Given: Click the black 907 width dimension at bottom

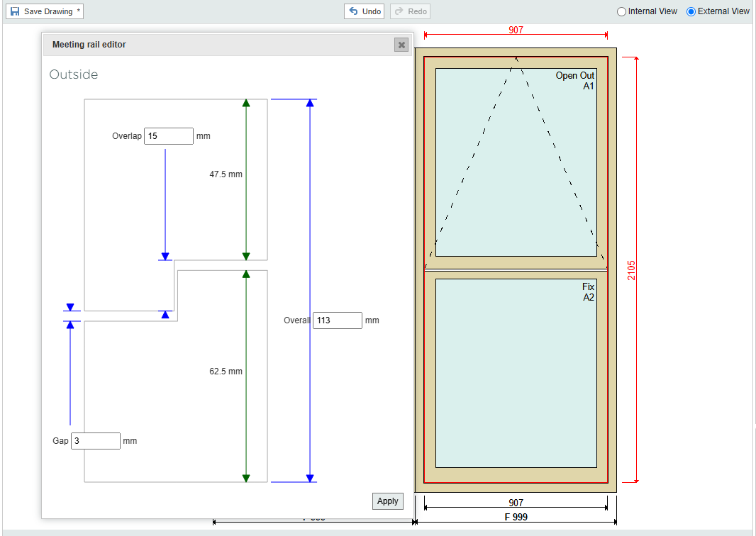Looking at the screenshot, I should pos(516,503).
